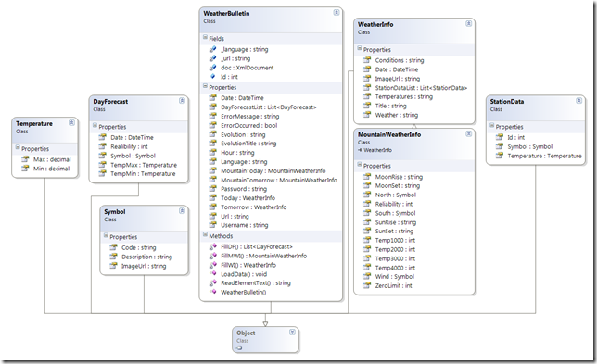
Task: Click the DayForecastList property icon
Action: point(213,107)
